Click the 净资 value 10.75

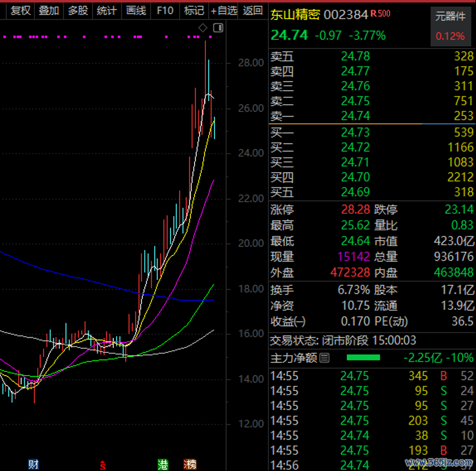[355, 306]
